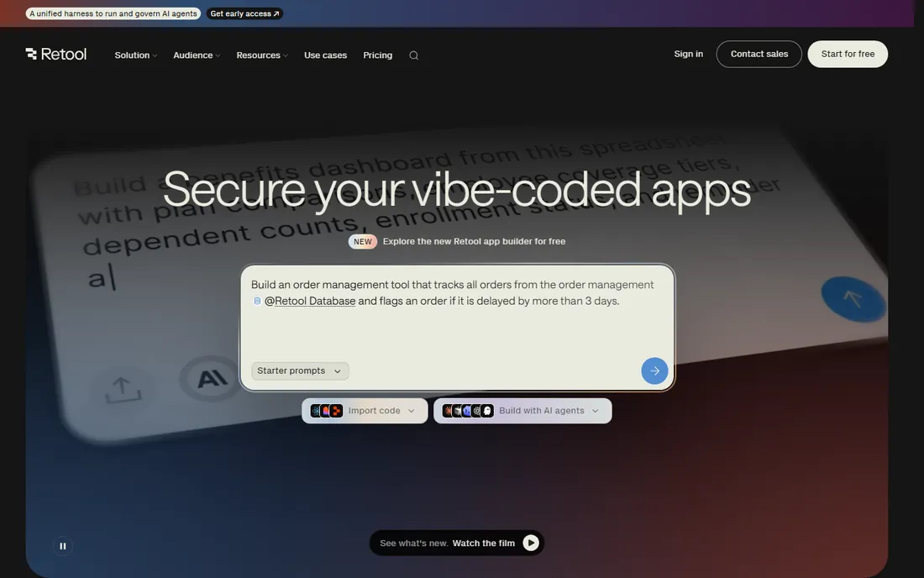
Task: Play the film with the white play icon
Action: pyautogui.click(x=530, y=543)
